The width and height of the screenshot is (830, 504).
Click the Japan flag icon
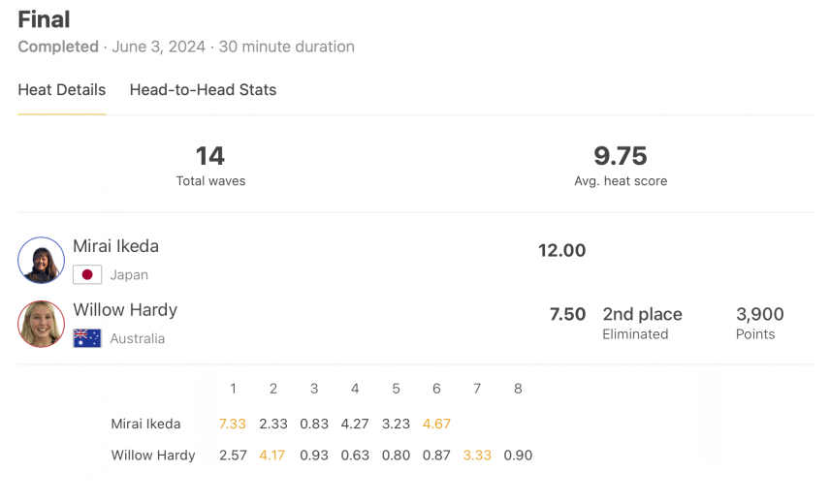coord(87,274)
